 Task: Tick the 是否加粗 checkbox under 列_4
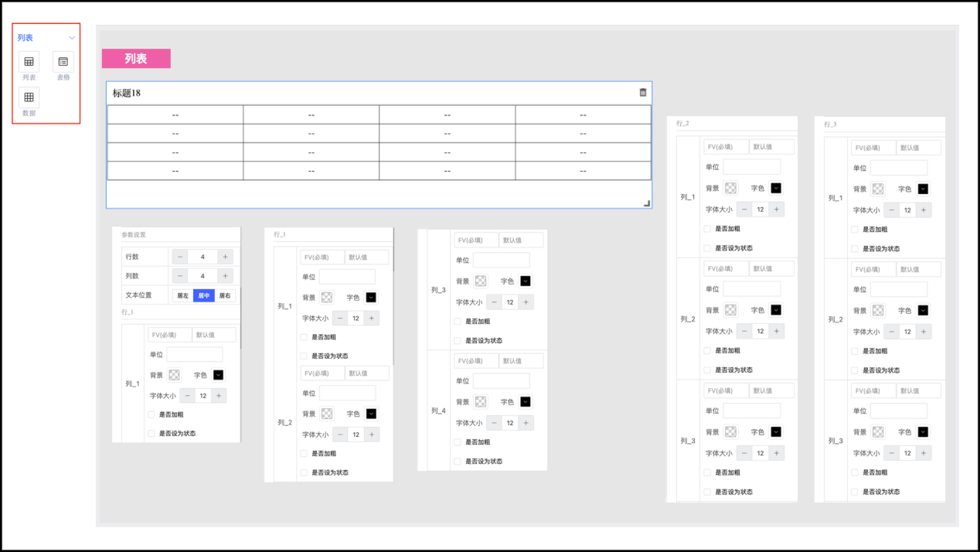[x=458, y=442]
